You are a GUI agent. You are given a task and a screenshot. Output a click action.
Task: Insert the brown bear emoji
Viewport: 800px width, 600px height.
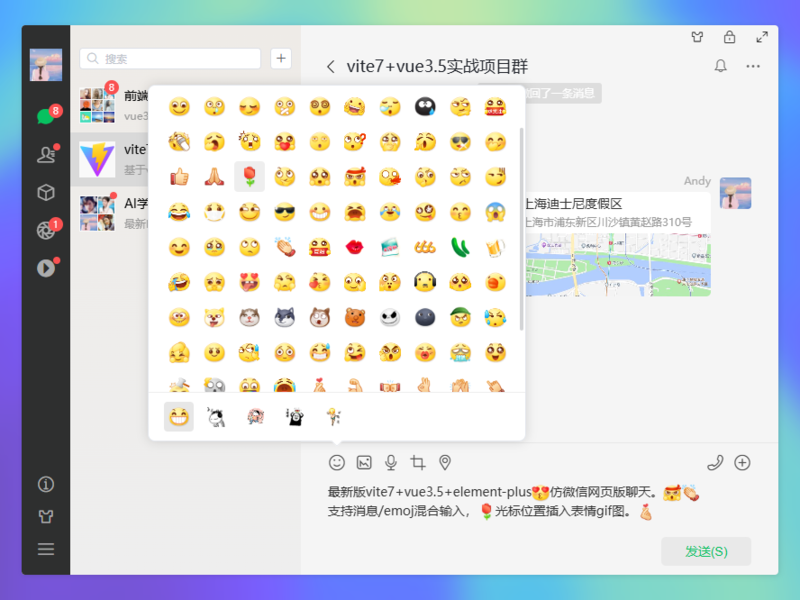coord(355,317)
